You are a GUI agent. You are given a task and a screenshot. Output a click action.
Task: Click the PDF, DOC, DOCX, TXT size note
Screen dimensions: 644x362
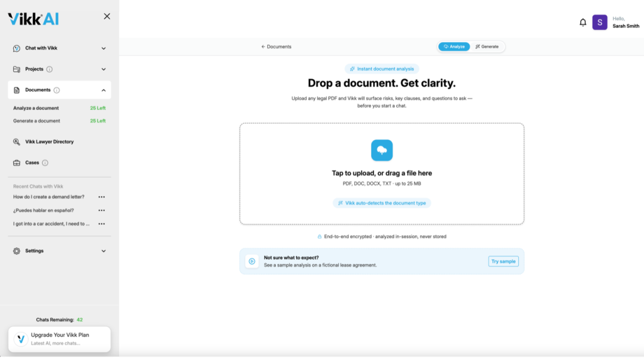click(382, 184)
